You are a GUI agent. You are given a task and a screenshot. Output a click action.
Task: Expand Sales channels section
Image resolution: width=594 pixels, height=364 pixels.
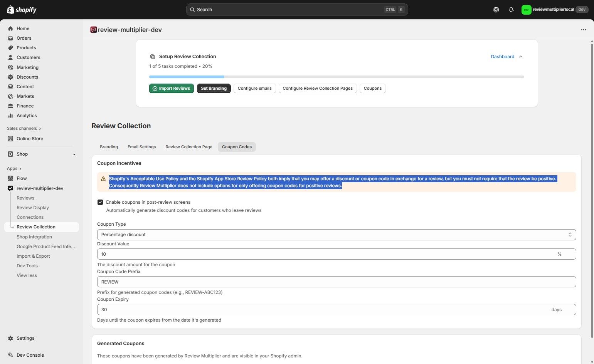tap(24, 128)
